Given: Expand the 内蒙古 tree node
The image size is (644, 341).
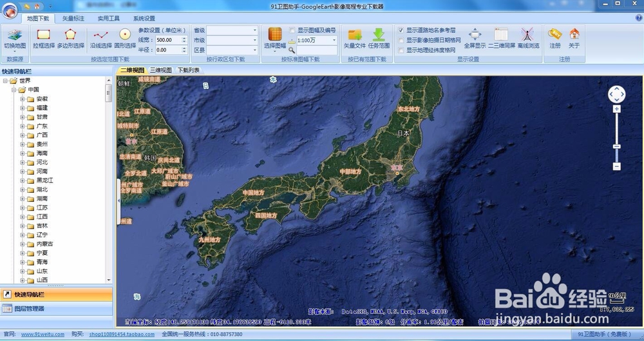Looking at the screenshot, I should 22,244.
